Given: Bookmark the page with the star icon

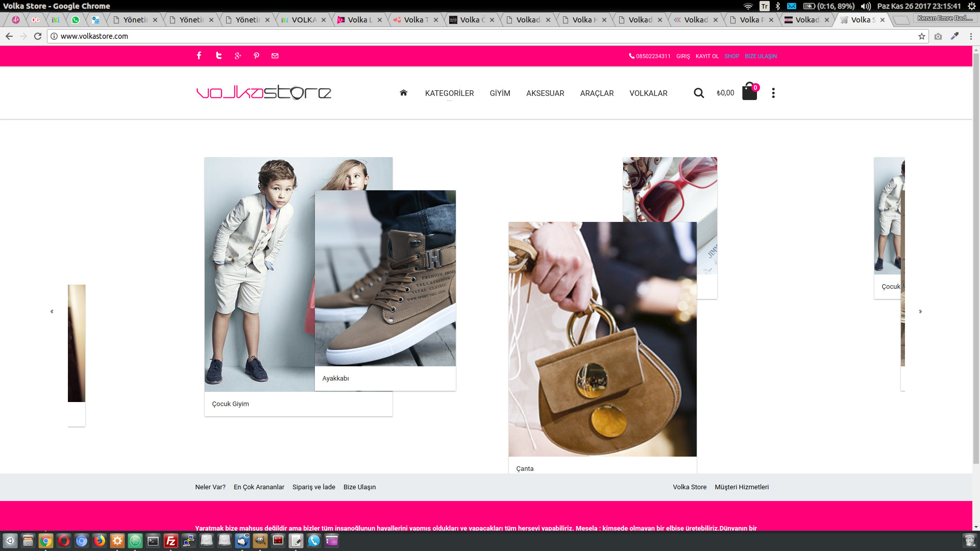Looking at the screenshot, I should pos(921,36).
